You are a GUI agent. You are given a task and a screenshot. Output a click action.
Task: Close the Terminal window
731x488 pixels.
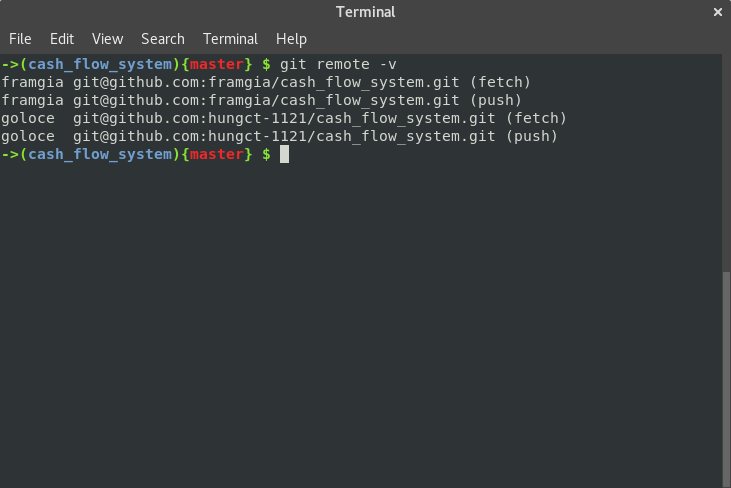(x=717, y=12)
